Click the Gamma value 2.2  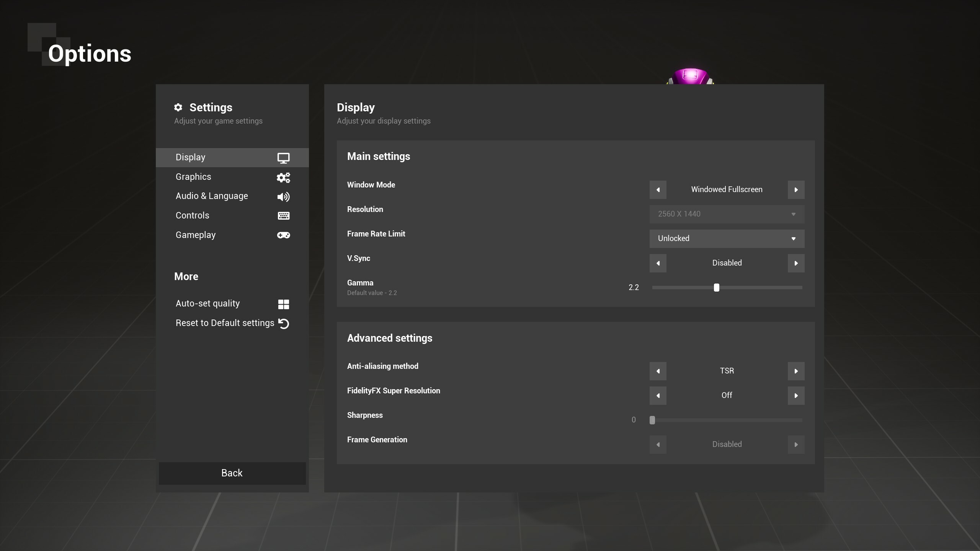[x=634, y=287]
